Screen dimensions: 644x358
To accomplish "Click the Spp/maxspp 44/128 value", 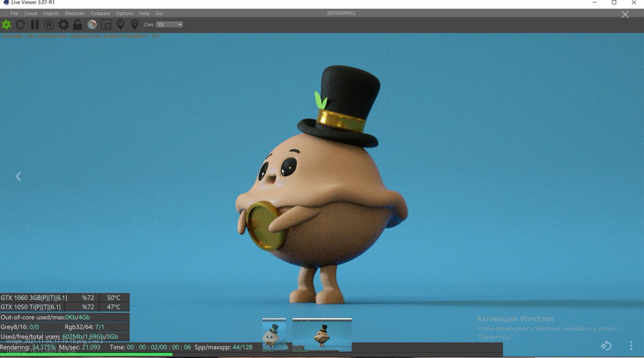I will (x=242, y=347).
